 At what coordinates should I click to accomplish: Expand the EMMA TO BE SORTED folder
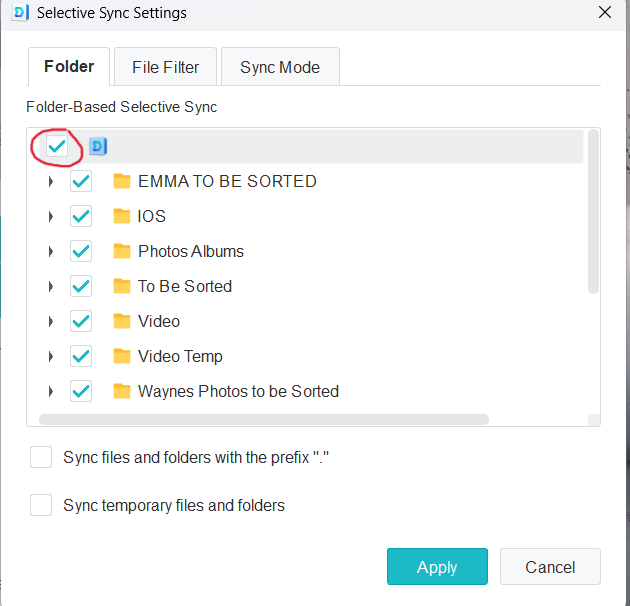(x=50, y=182)
